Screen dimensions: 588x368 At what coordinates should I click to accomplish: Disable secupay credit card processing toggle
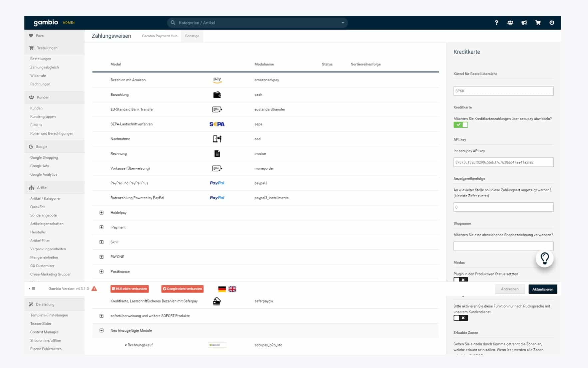click(461, 124)
